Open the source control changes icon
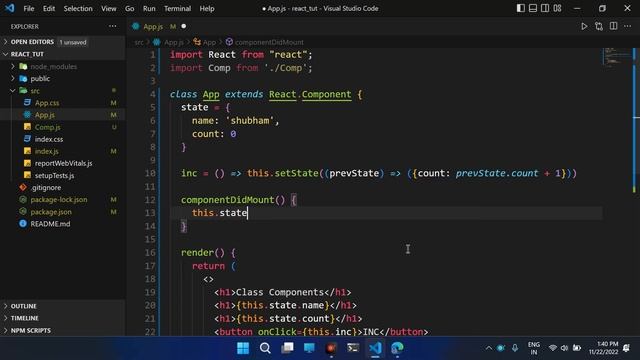 point(599,27)
